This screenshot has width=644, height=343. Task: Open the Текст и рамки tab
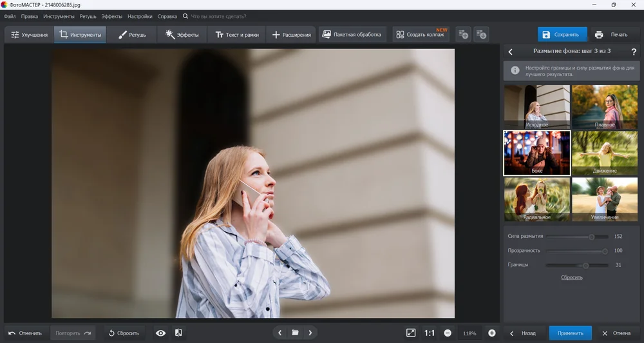coord(236,35)
